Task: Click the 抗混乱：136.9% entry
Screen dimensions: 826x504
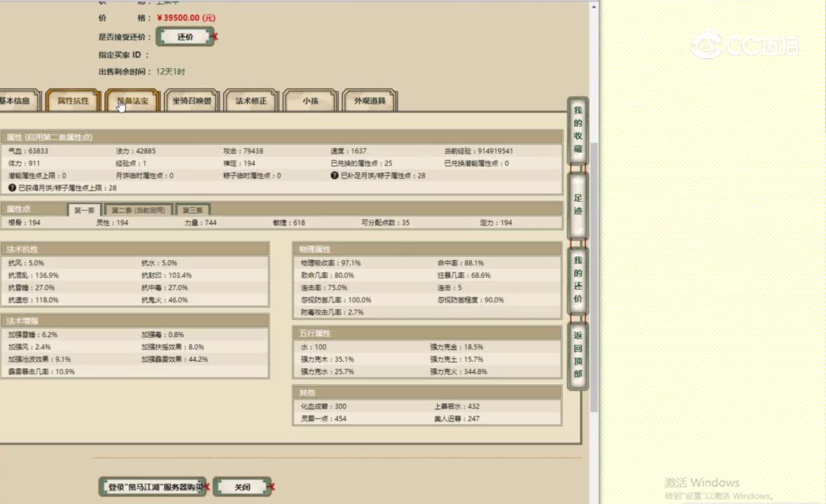Action: 33,275
